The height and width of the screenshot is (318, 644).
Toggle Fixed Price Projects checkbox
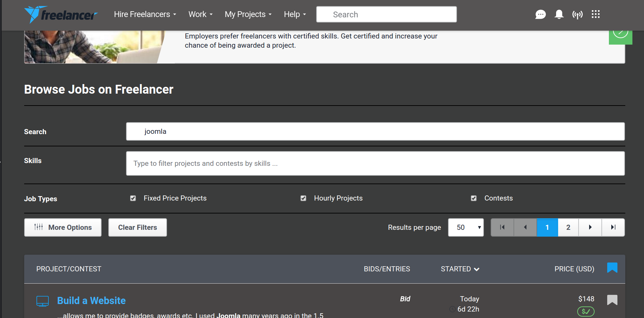[x=133, y=198]
